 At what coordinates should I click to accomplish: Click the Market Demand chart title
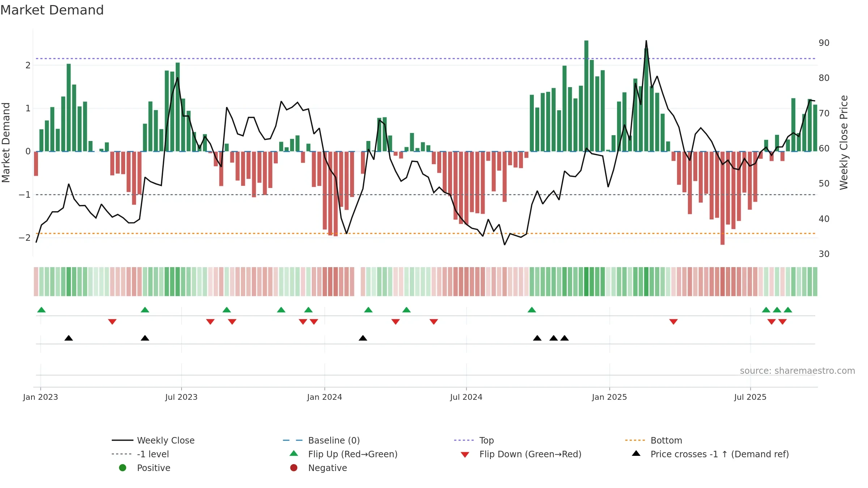[x=52, y=10]
